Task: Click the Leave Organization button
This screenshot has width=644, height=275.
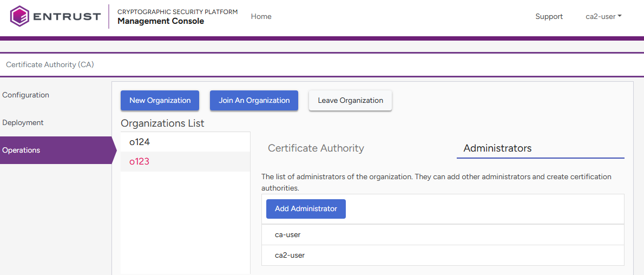Action: [x=350, y=100]
